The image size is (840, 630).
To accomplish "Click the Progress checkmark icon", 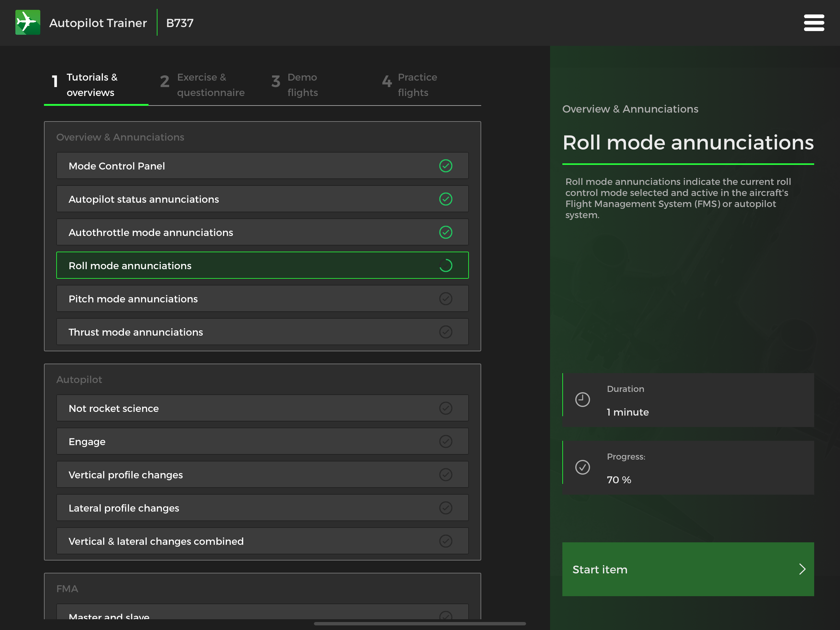I will pyautogui.click(x=582, y=467).
